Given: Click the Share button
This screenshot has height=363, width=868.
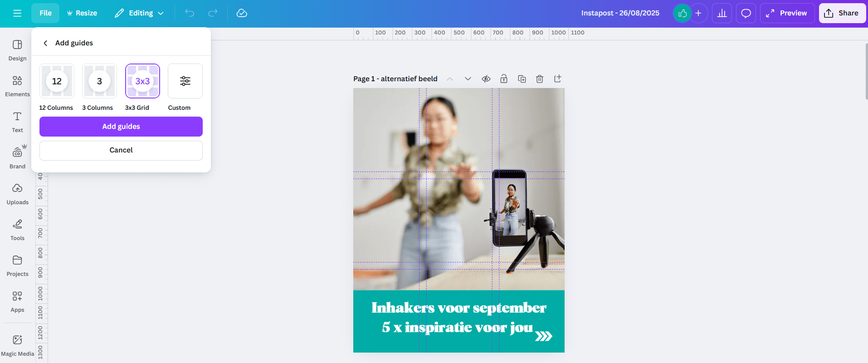Looking at the screenshot, I should 842,13.
